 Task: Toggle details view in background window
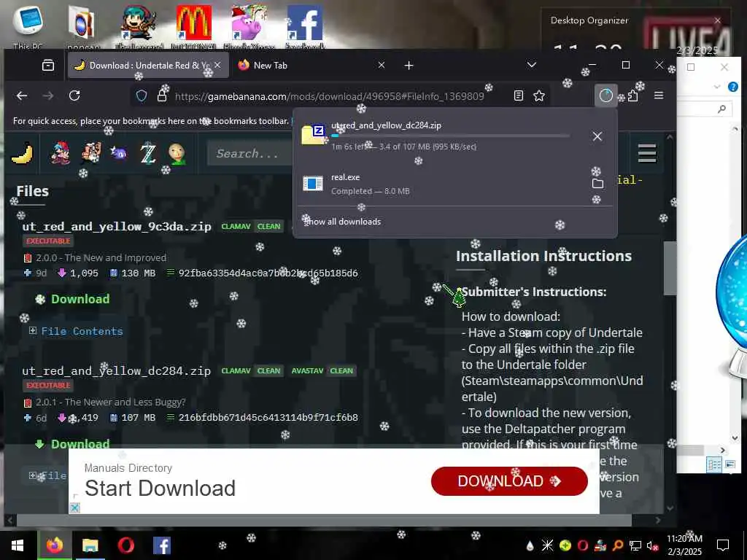pos(714,464)
